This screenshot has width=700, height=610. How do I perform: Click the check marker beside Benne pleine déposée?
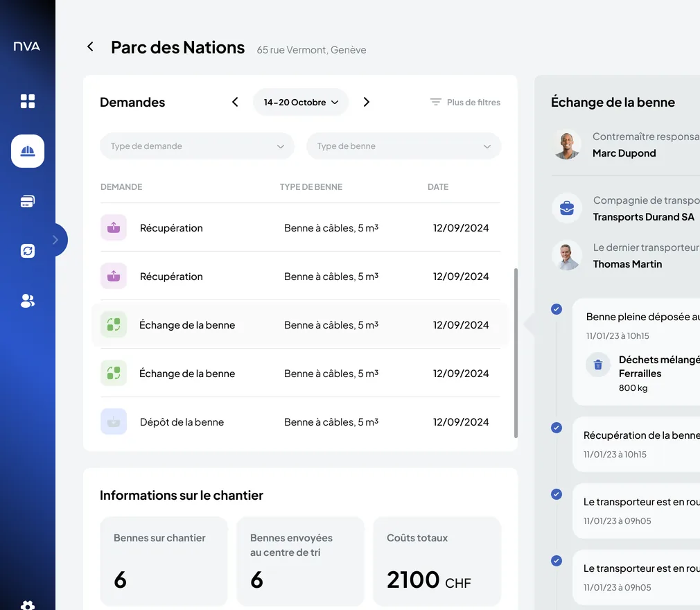557,309
